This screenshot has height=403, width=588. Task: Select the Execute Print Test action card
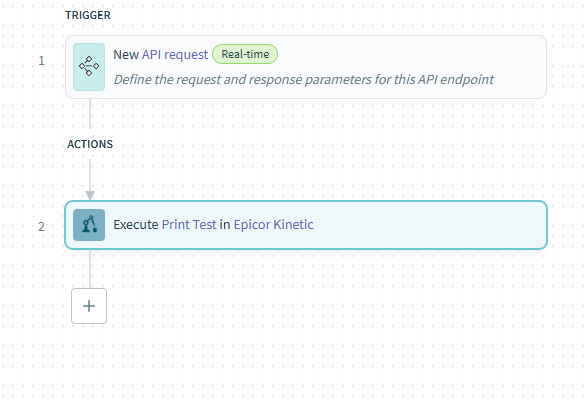coord(306,225)
